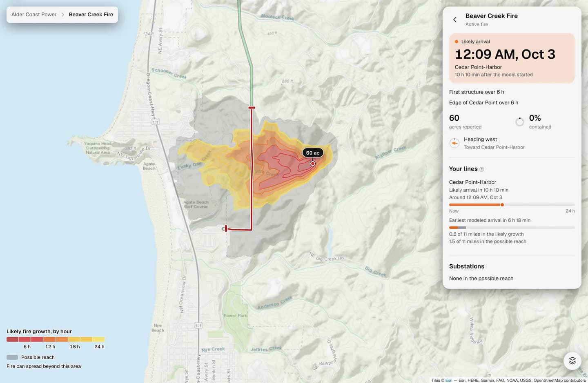Open the help icon beside Your lines
588x383 pixels.
pos(482,169)
